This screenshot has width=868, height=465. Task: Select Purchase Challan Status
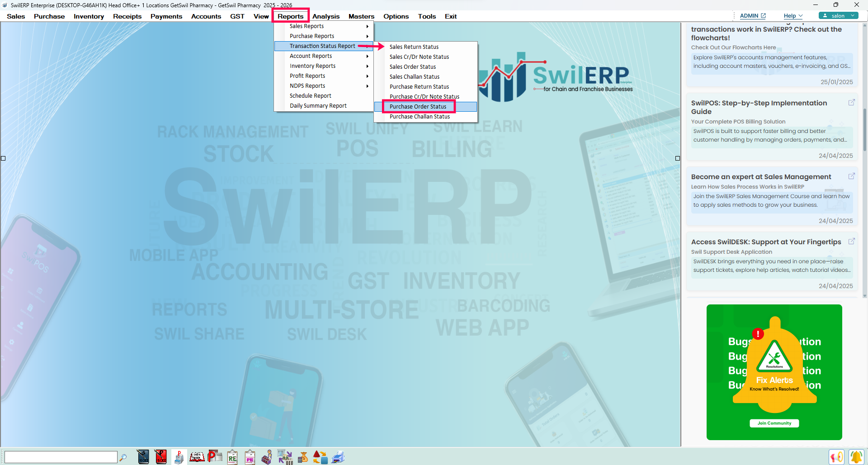pos(425,117)
